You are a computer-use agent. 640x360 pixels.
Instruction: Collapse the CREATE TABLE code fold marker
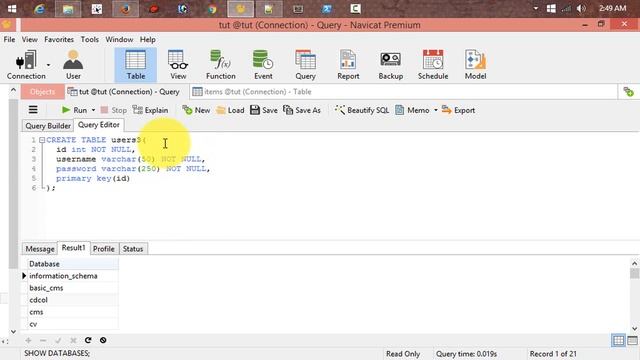42,140
